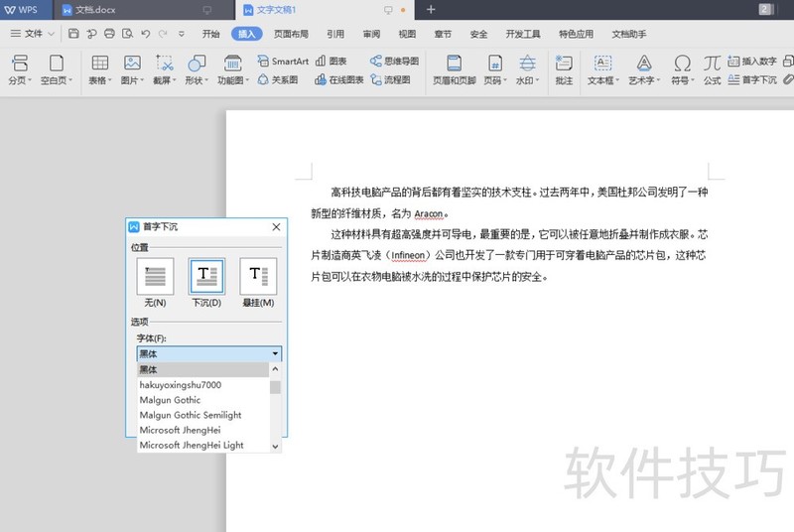Insert a Mind map (思维导图)
The height and width of the screenshot is (532, 794).
pyautogui.click(x=394, y=62)
